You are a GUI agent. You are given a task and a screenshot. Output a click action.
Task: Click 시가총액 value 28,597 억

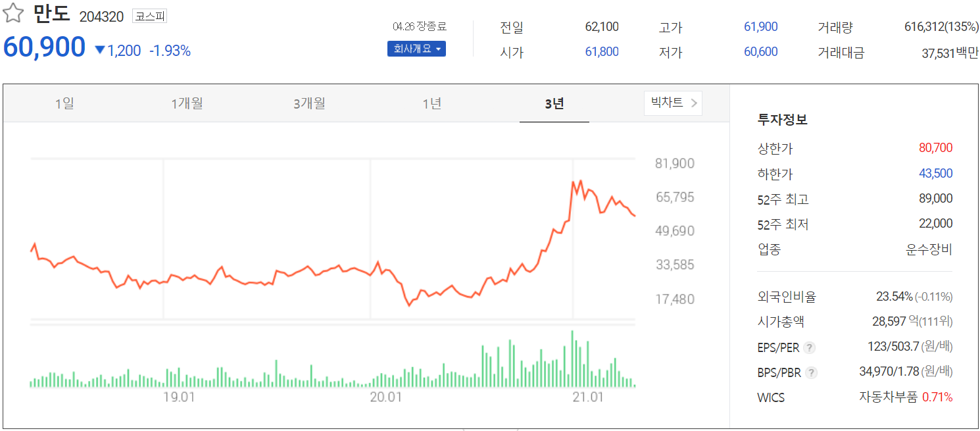[x=895, y=322]
